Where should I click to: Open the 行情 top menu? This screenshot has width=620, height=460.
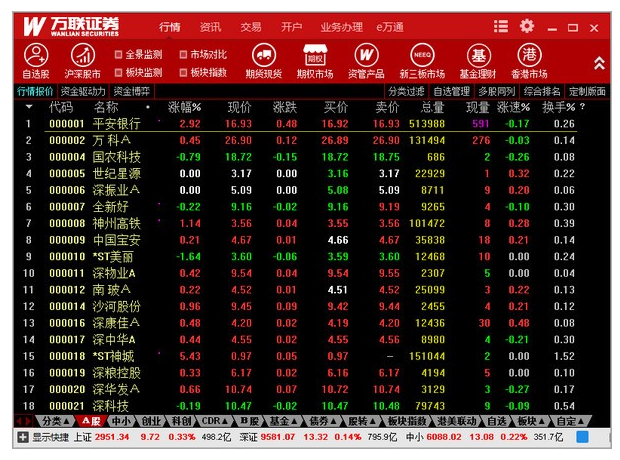pyautogui.click(x=170, y=27)
